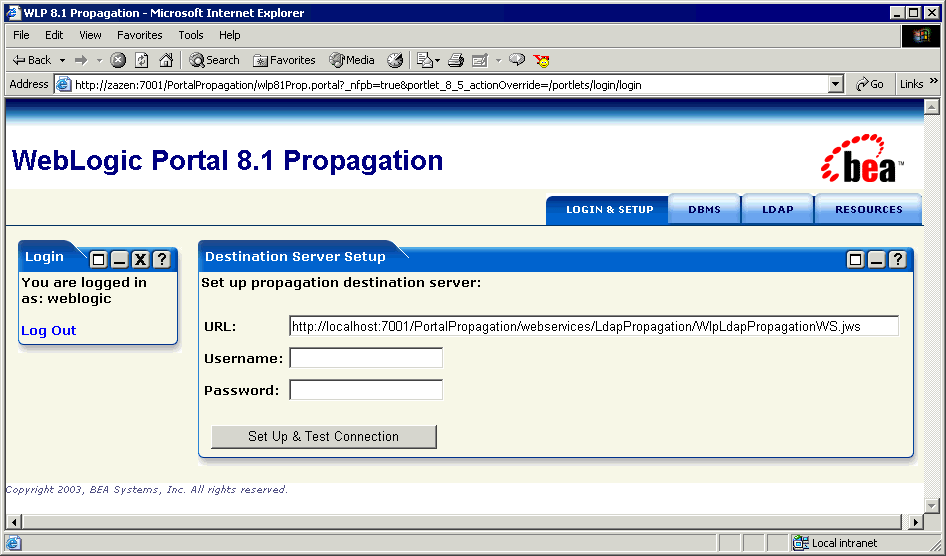The image size is (946, 556).
Task: Open the Back history dropdown arrow
Action: pos(62,60)
